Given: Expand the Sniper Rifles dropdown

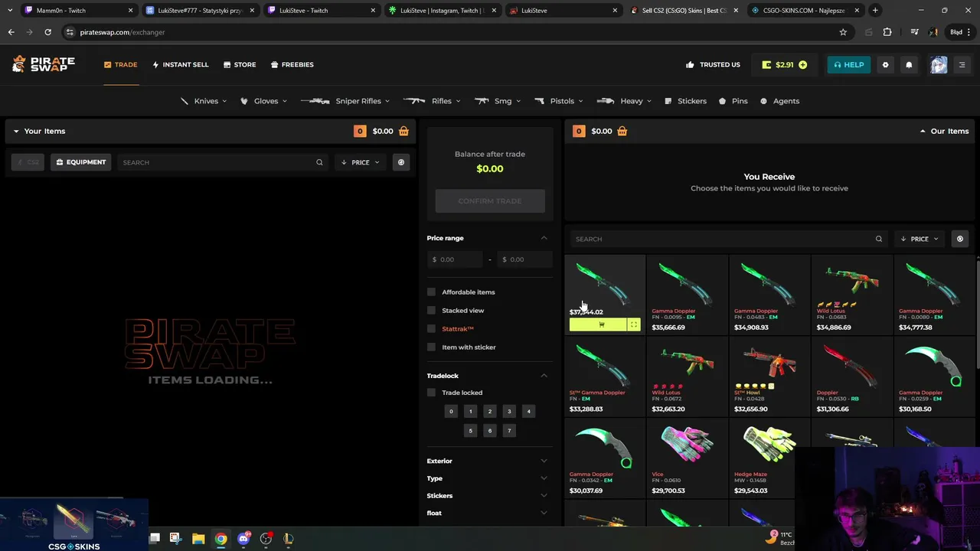Looking at the screenshot, I should click(345, 101).
